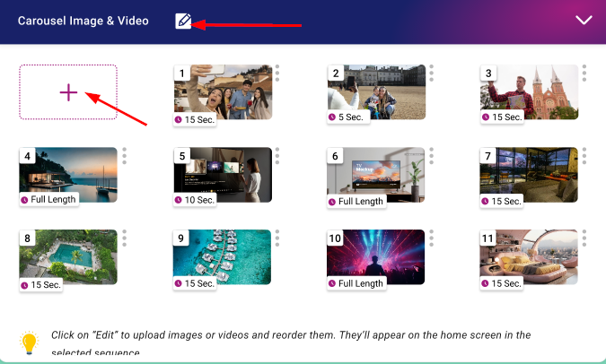Screen dimensions: 606x364
Task: Select thumbnail 9 with overwater bungalows
Action: (x=222, y=257)
